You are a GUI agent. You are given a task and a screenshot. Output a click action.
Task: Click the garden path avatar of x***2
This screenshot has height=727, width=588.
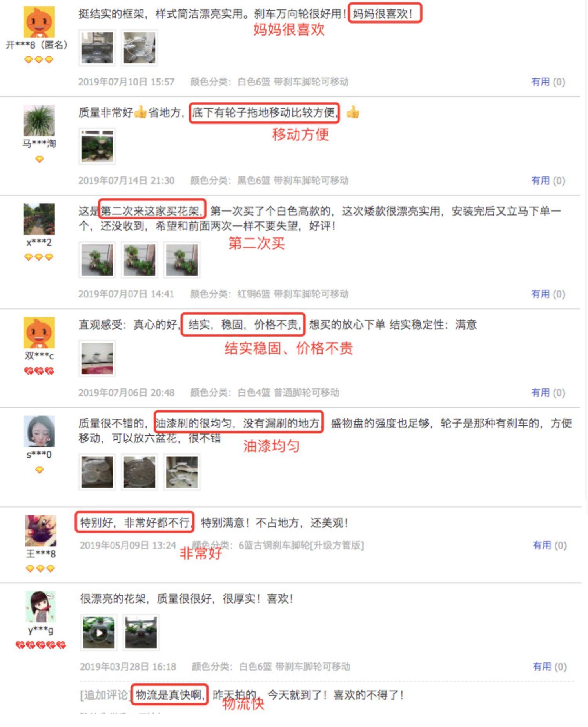click(x=39, y=219)
